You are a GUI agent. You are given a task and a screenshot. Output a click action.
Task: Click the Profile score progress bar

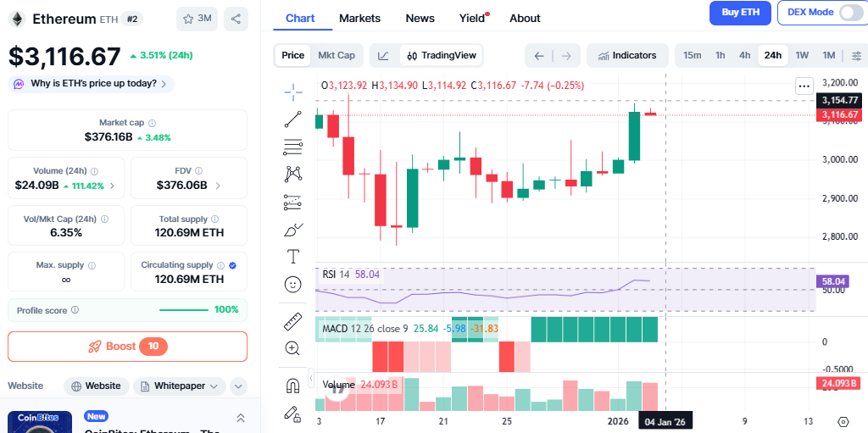pos(183,310)
